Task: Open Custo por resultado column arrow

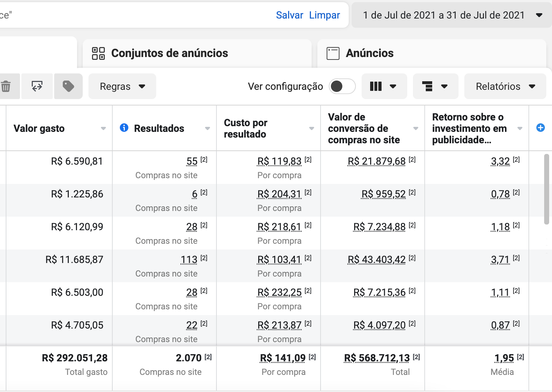Action: click(312, 128)
